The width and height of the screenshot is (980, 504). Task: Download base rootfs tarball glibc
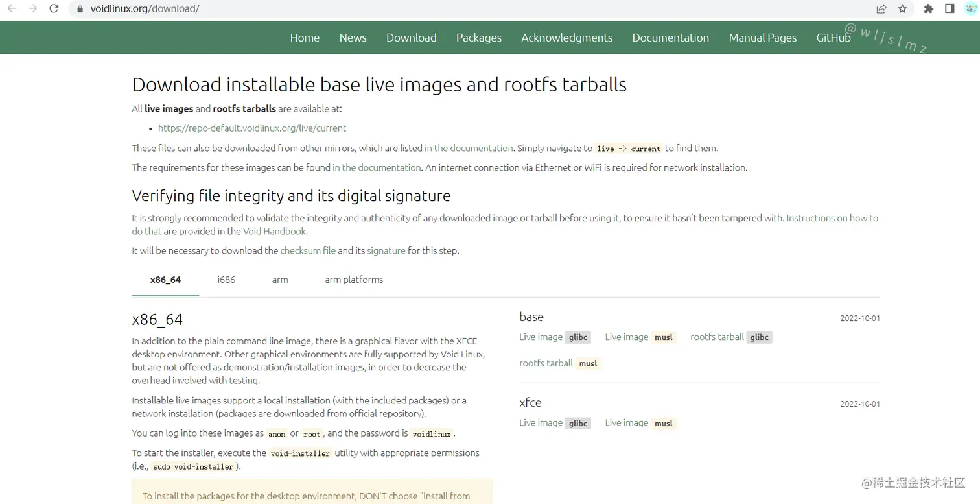coord(731,337)
